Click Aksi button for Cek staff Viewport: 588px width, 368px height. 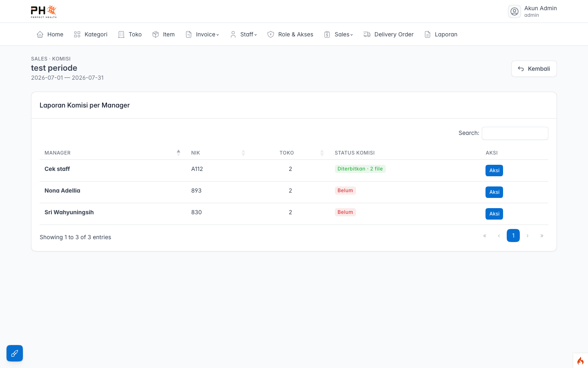(494, 171)
